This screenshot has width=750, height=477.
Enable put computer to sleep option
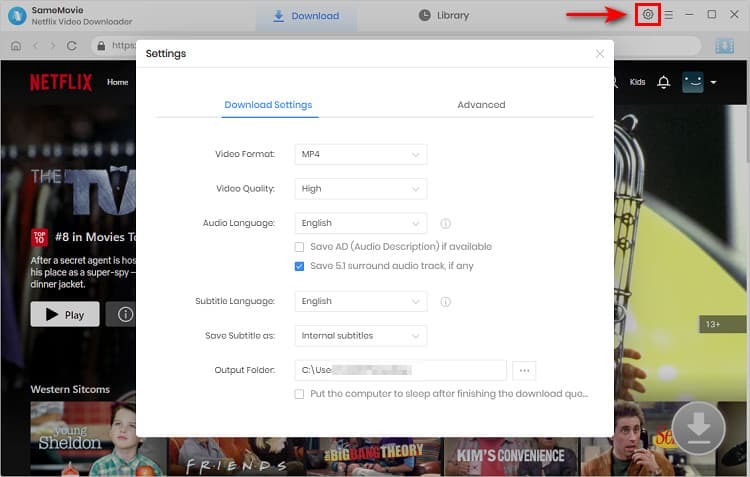click(x=300, y=394)
